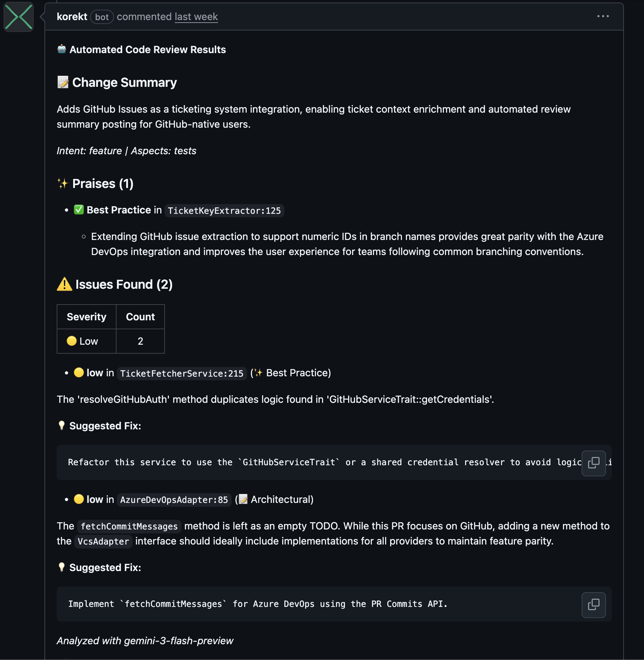Expand the TicketKeyExtractor:125 code reference

pyautogui.click(x=224, y=211)
